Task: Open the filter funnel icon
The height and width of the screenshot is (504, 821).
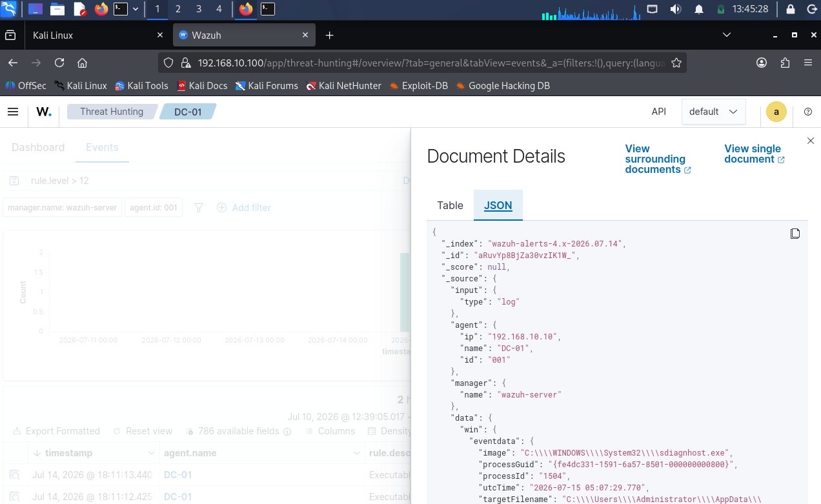Action: click(x=199, y=208)
